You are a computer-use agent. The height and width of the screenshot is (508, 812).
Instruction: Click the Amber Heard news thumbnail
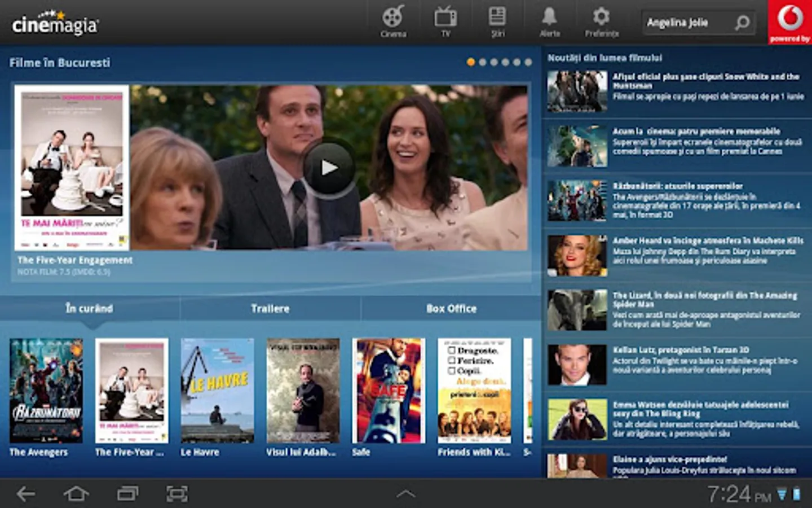pos(577,256)
